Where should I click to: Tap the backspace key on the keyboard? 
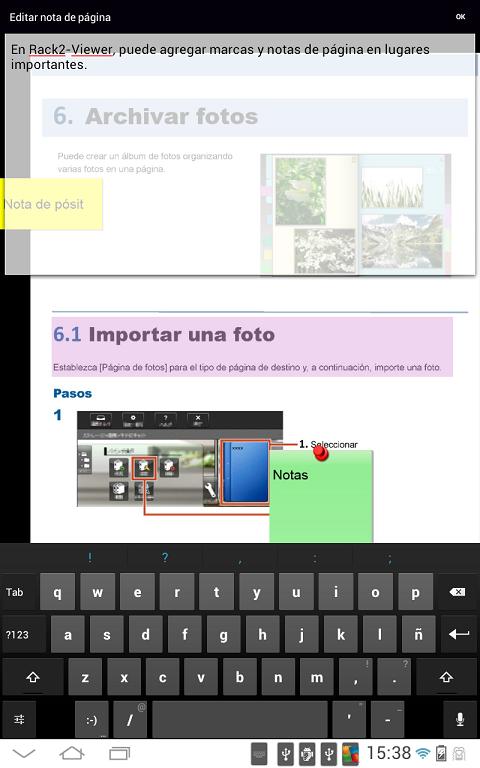point(457,592)
